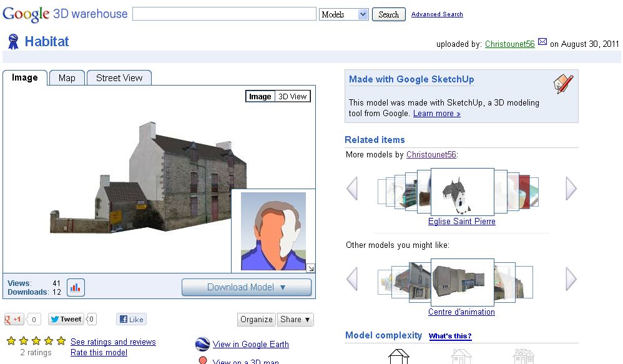Click the first rating star
The height and width of the screenshot is (364, 623).
[11, 341]
